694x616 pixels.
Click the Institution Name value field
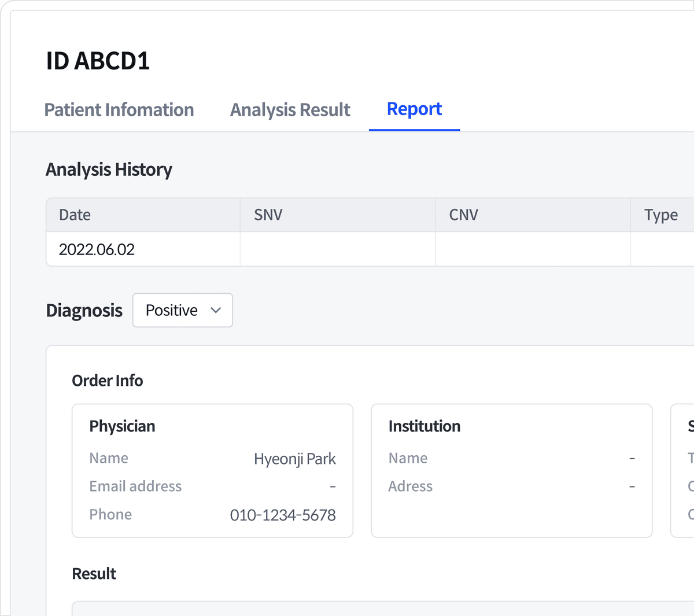632,458
